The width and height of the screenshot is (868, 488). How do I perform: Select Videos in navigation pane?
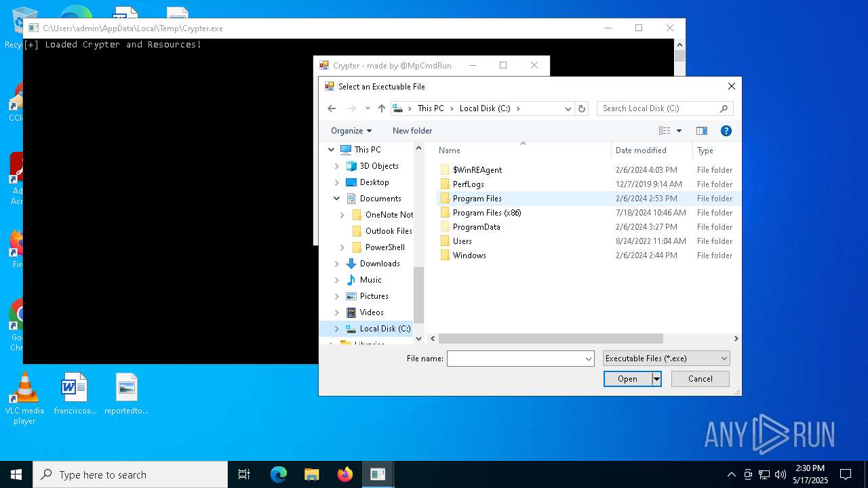click(x=366, y=312)
